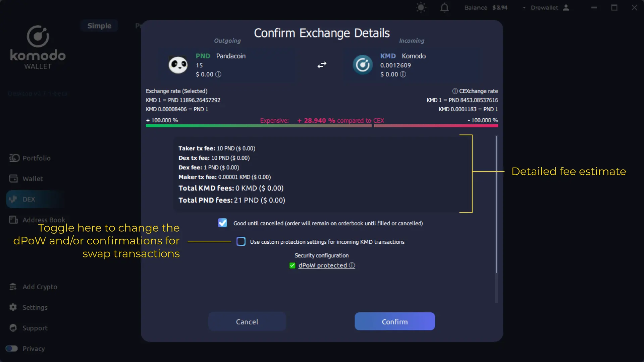
Task: Click the notification bell icon
Action: 444,7
